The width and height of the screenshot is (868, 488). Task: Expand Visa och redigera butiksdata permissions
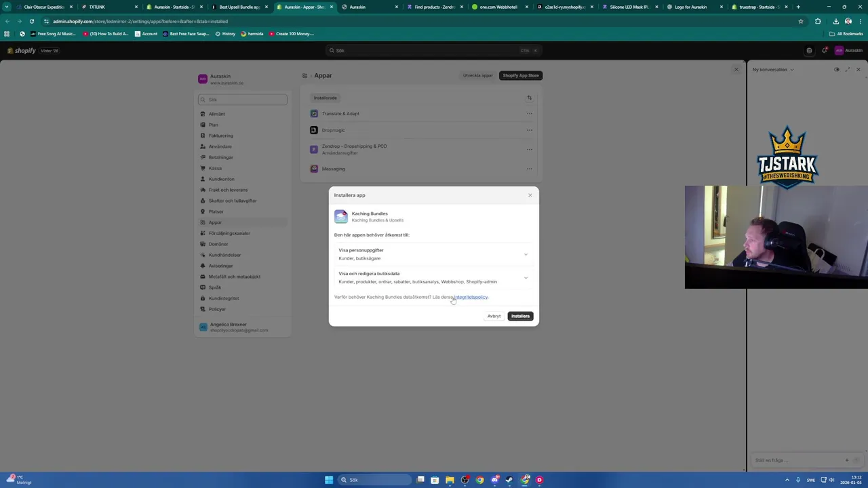pyautogui.click(x=433, y=277)
